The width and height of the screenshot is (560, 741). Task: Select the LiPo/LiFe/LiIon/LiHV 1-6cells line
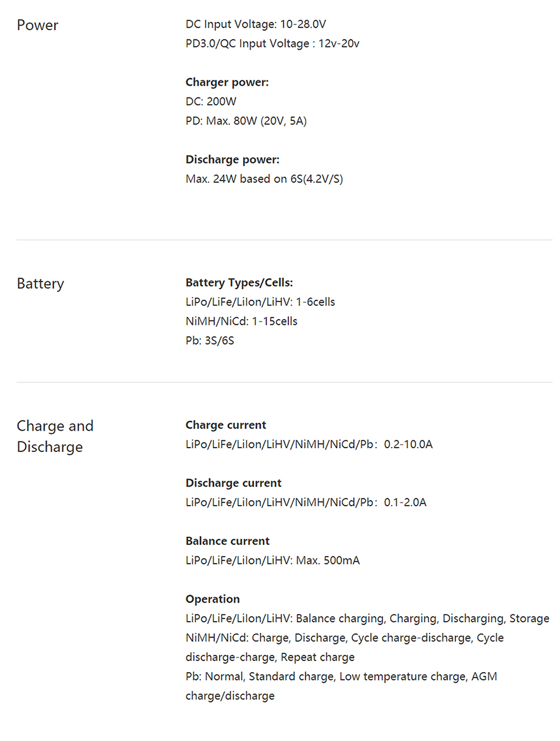260,302
